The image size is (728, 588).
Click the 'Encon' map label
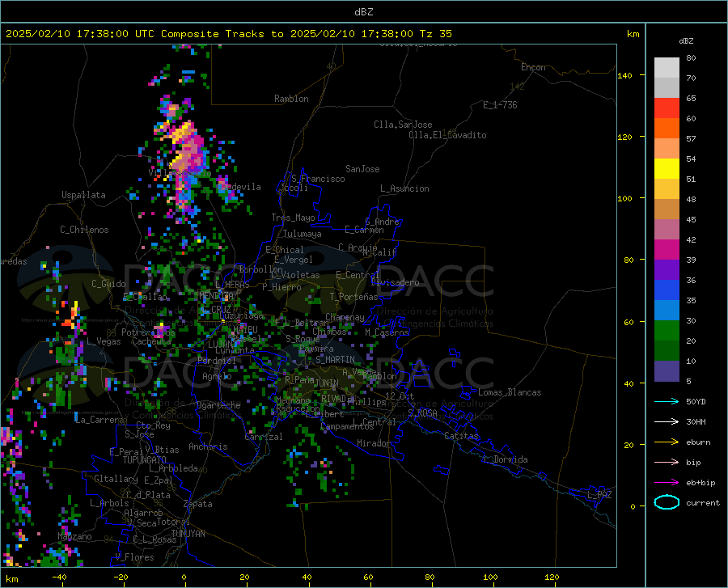[x=533, y=67]
